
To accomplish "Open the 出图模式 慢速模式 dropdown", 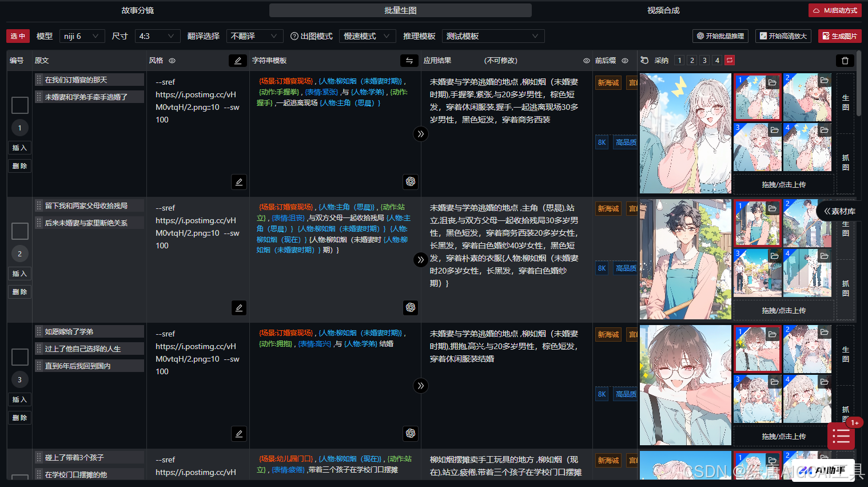I will click(x=367, y=36).
